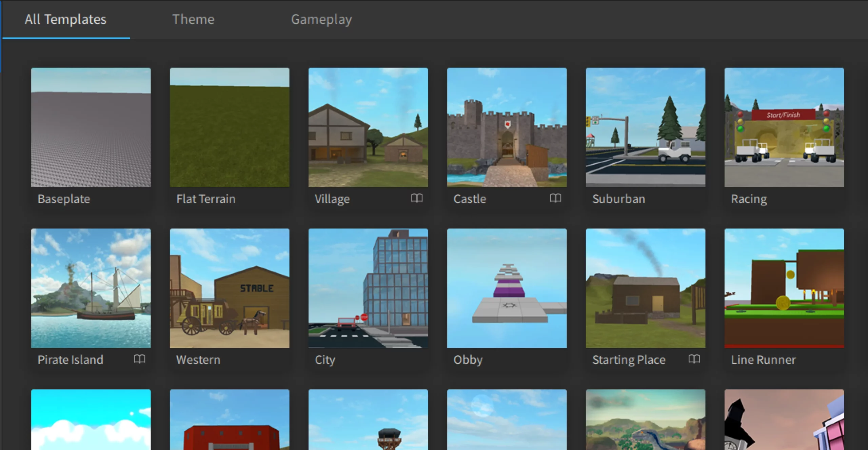Open the Village template thumbnail
Viewport: 868px width, 450px height.
click(368, 127)
